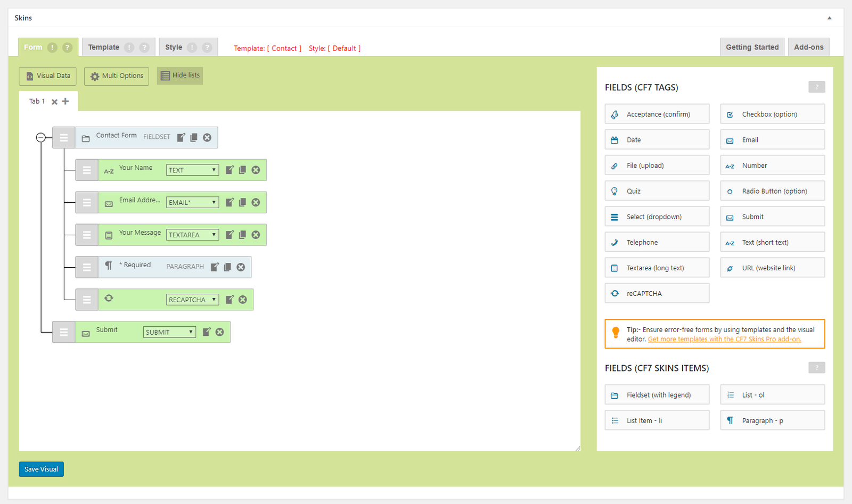852x504 pixels.
Task: Toggle the Hide lists button
Action: 180,76
